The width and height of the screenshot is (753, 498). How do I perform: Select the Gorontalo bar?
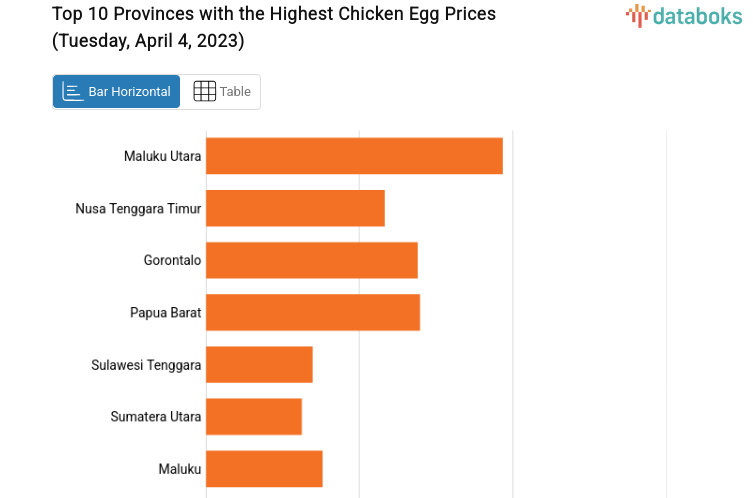[x=311, y=260]
